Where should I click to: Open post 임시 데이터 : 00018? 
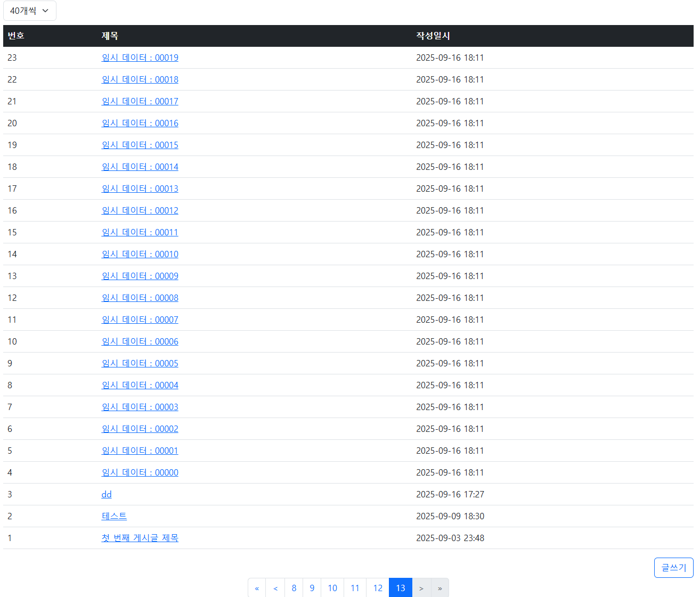point(140,79)
